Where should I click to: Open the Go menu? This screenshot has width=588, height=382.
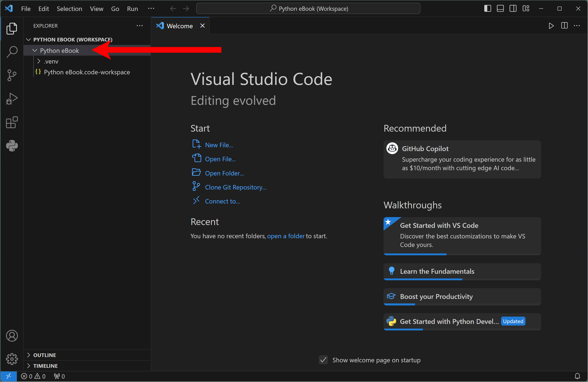pyautogui.click(x=115, y=9)
